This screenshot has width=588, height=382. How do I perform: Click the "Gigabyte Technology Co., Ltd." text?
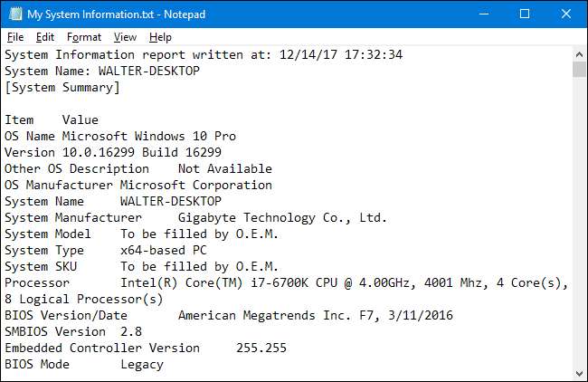[x=282, y=217]
